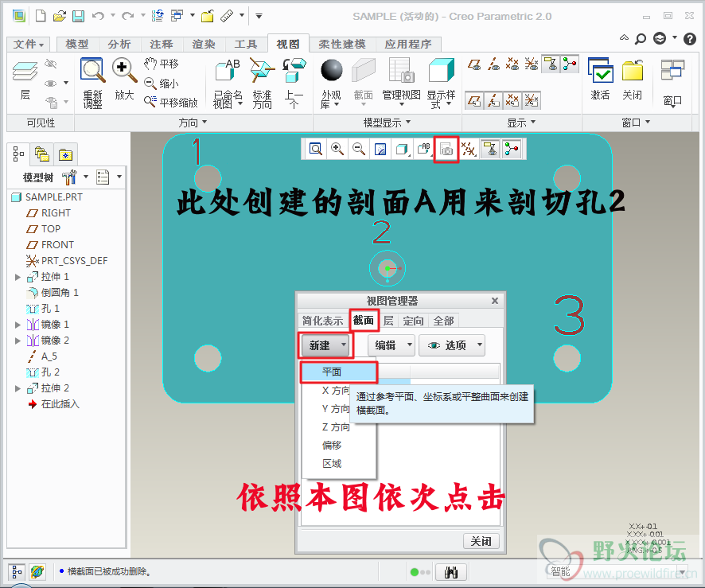Toggle plane display in Show group top row
Screen dimensions: 705x588
click(474, 64)
